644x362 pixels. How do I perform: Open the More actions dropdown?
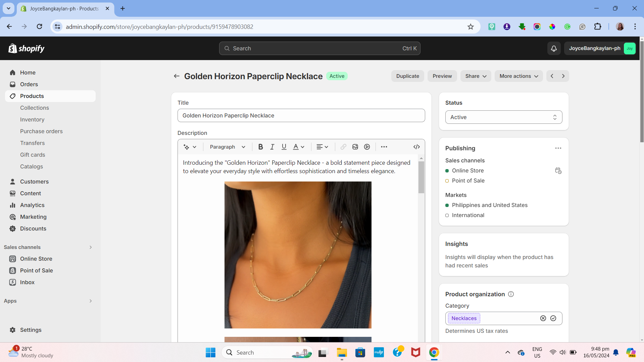tap(518, 76)
